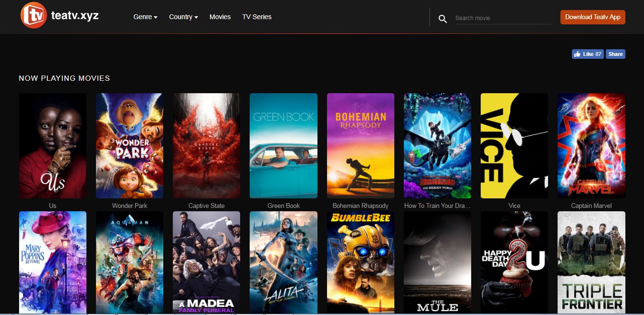Click the NOW PLAYING MOVIES heading
Image resolution: width=644 pixels, height=315 pixels.
click(64, 78)
